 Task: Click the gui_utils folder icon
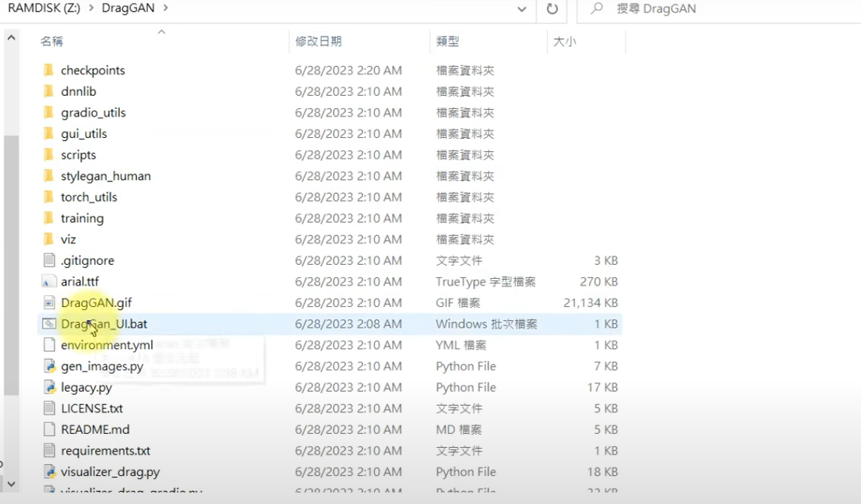click(x=49, y=133)
